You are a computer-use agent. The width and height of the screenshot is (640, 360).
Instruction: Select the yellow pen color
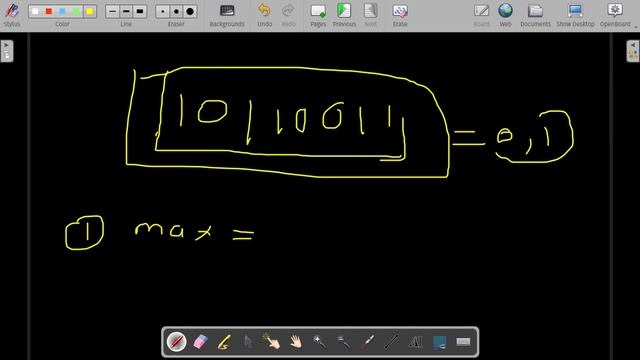pos(89,11)
